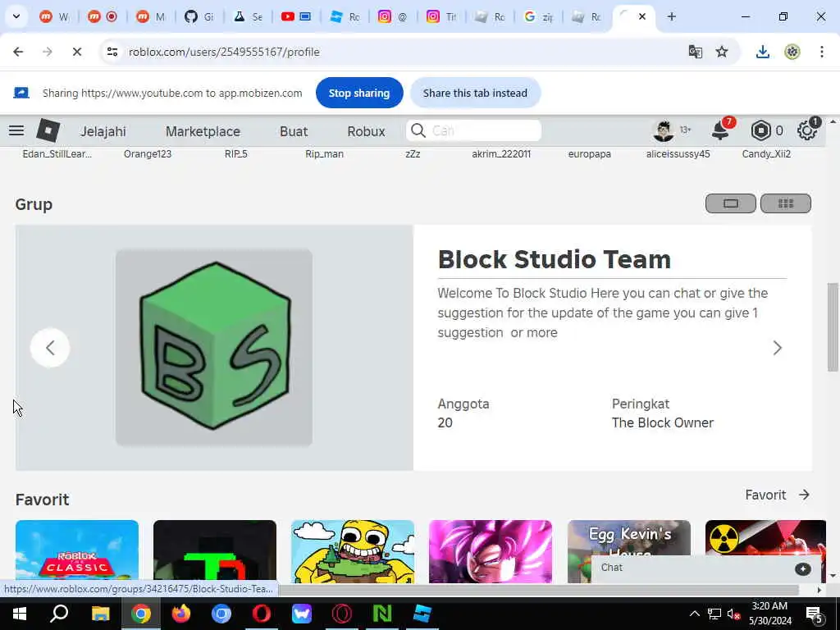Viewport: 840px width, 630px height.
Task: Click Share this tab instead
Action: coord(475,93)
